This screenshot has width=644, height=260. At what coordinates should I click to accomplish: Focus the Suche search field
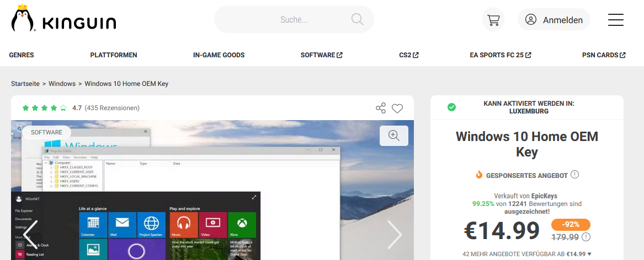coord(294,19)
